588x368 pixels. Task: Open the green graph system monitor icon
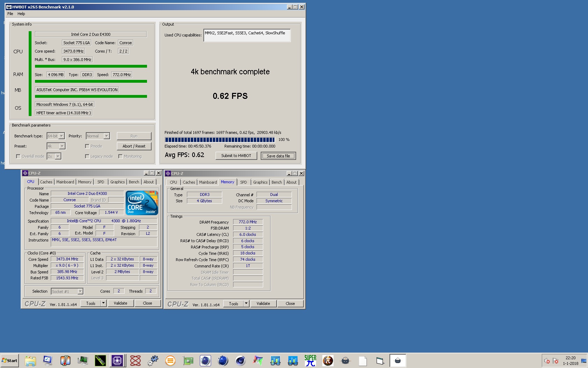83,361
